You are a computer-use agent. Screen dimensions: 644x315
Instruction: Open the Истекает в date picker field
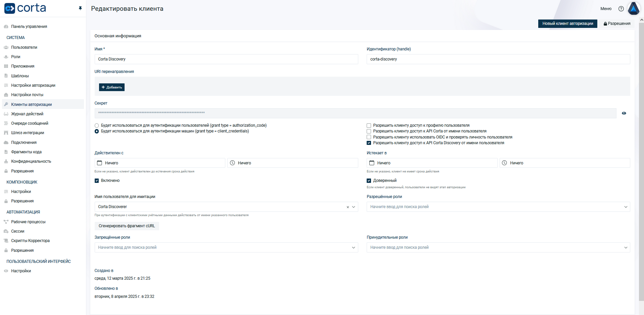click(x=432, y=163)
